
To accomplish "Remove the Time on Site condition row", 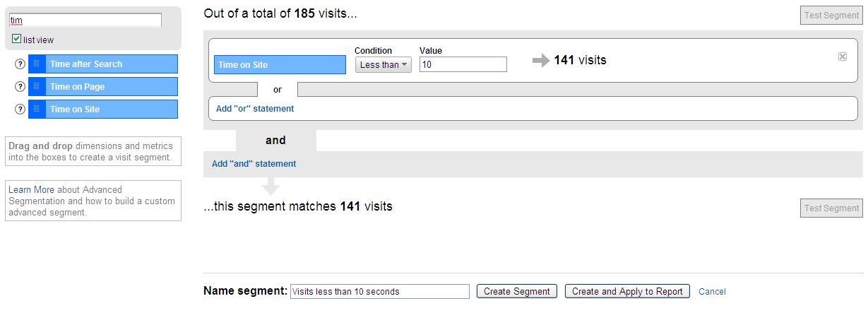I will (x=842, y=57).
